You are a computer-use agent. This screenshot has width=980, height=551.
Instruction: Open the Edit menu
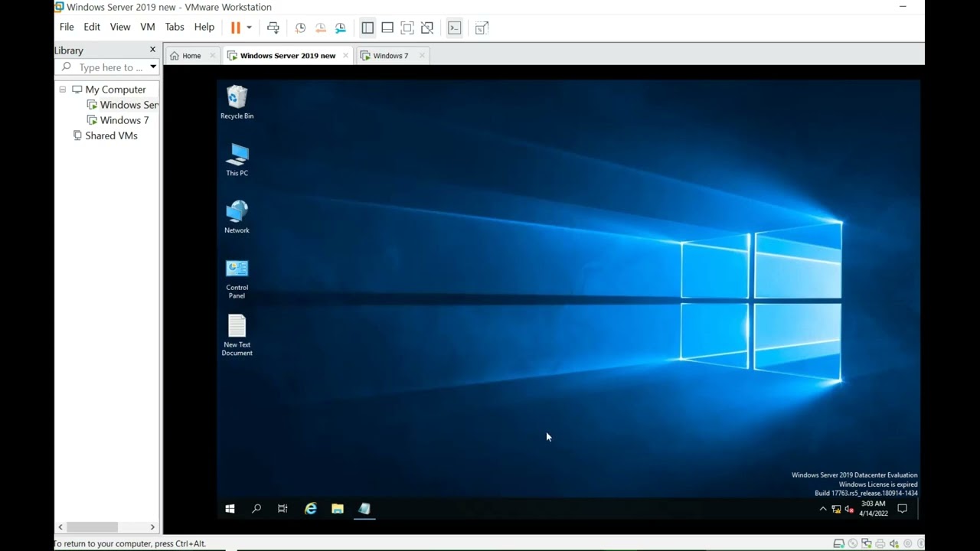[x=92, y=27]
